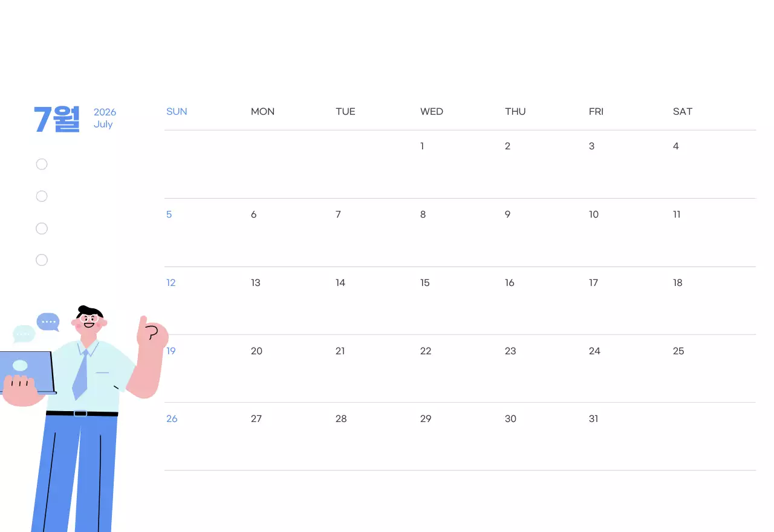This screenshot has width=774, height=532.
Task: Click the July month label
Action: [x=103, y=125]
